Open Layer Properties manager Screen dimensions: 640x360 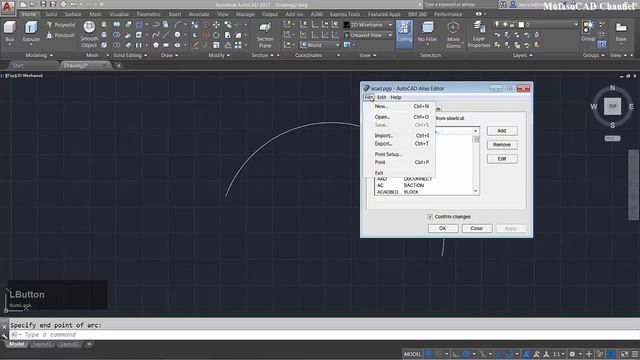tap(479, 35)
